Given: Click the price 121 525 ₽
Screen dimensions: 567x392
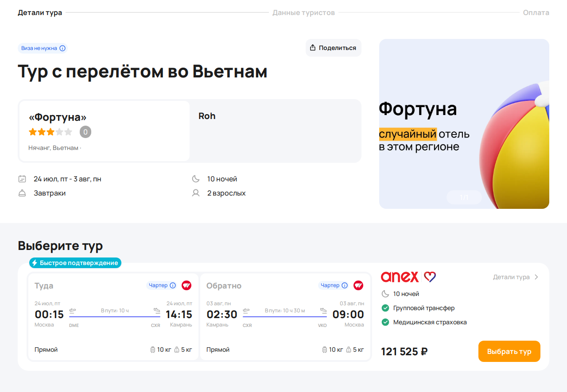Looking at the screenshot, I should (404, 352).
